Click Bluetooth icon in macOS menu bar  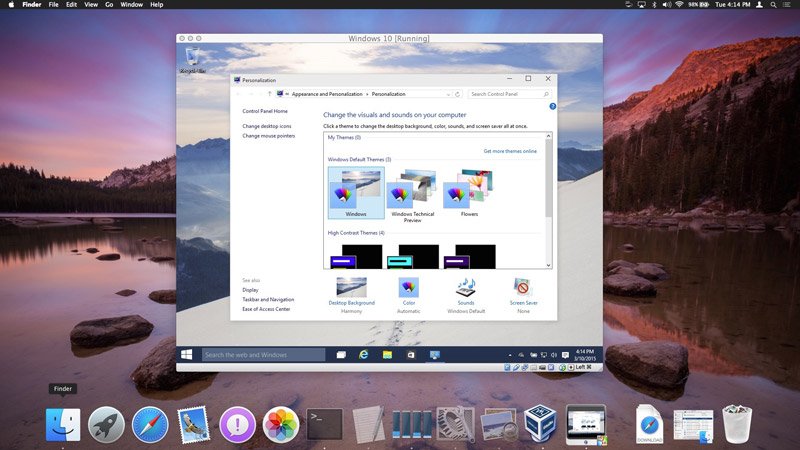point(654,5)
